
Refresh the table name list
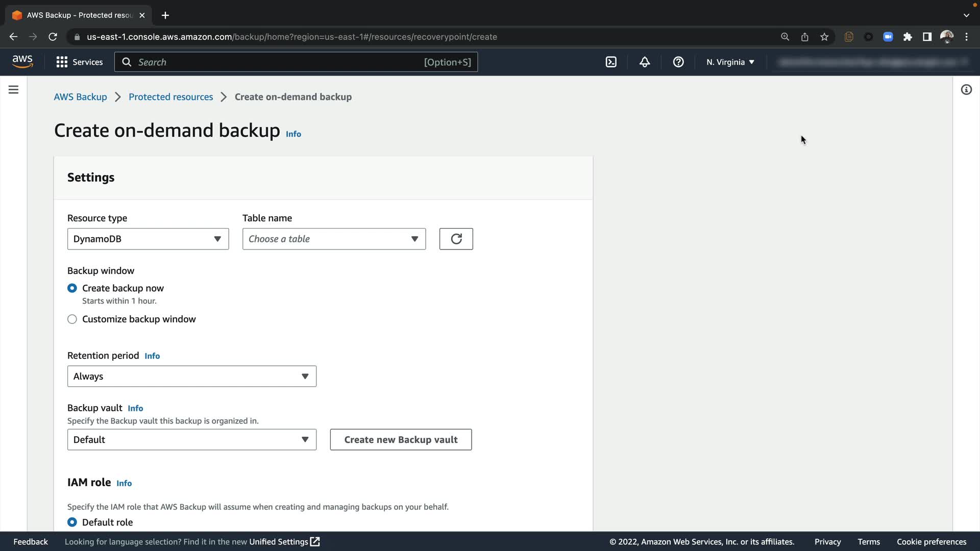tap(456, 239)
